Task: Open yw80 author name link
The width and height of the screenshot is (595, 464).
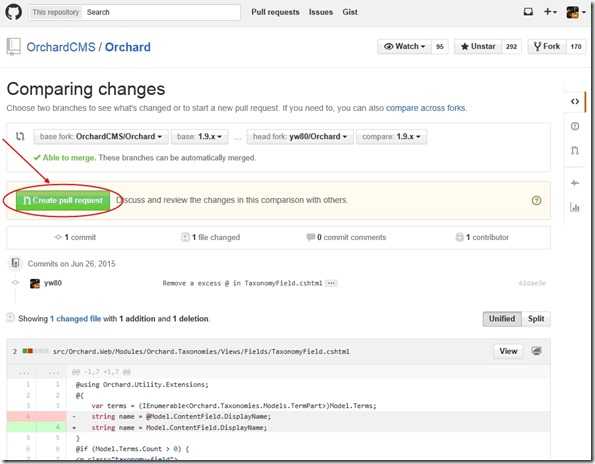Action: coord(53,283)
